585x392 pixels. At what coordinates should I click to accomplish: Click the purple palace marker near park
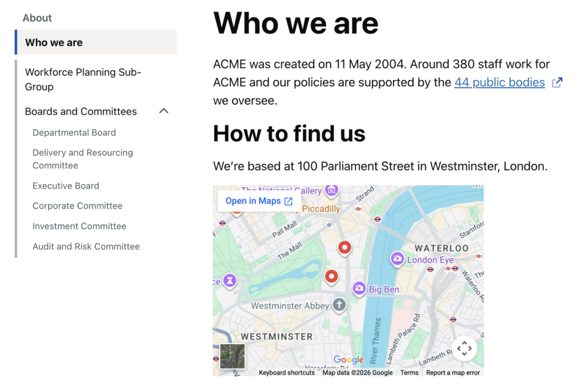(230, 280)
